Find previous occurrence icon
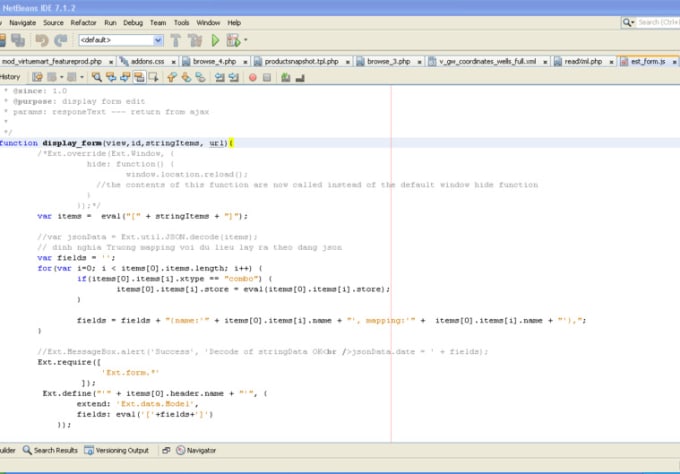The height and width of the screenshot is (474, 680). point(111,77)
